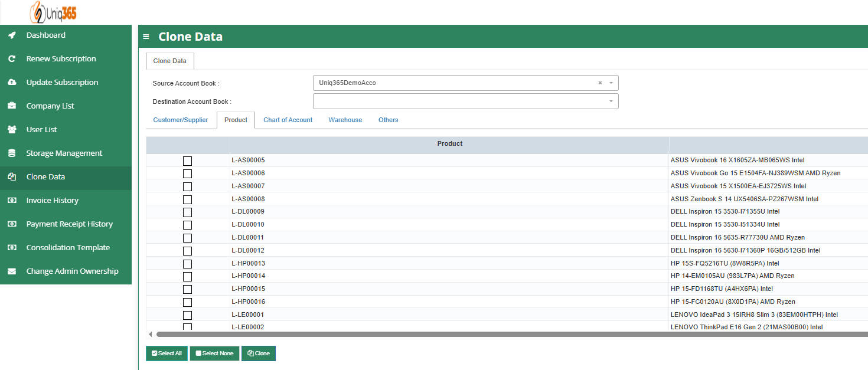Screen dimensions: 868x370
Task: Open the Destination Account Book dropdown
Action: (x=465, y=101)
